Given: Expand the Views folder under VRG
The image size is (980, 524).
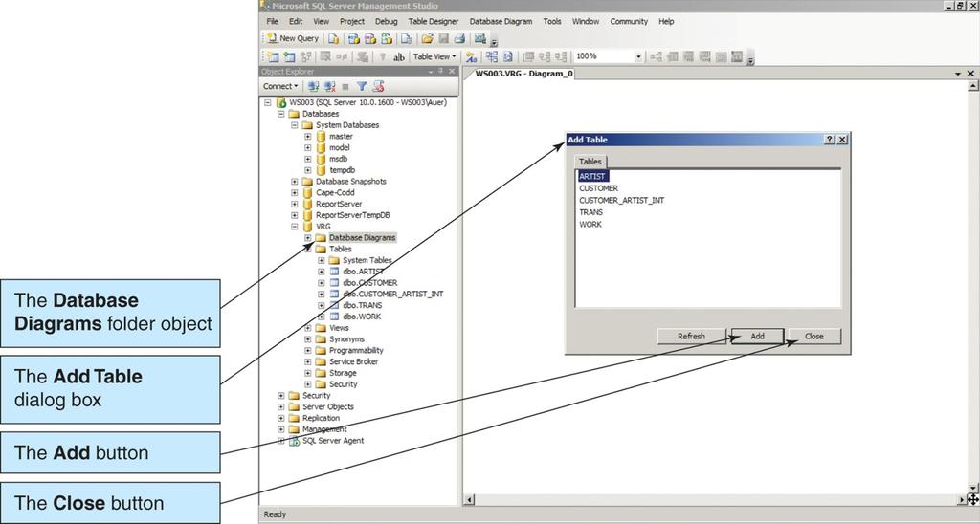Looking at the screenshot, I should pyautogui.click(x=307, y=328).
